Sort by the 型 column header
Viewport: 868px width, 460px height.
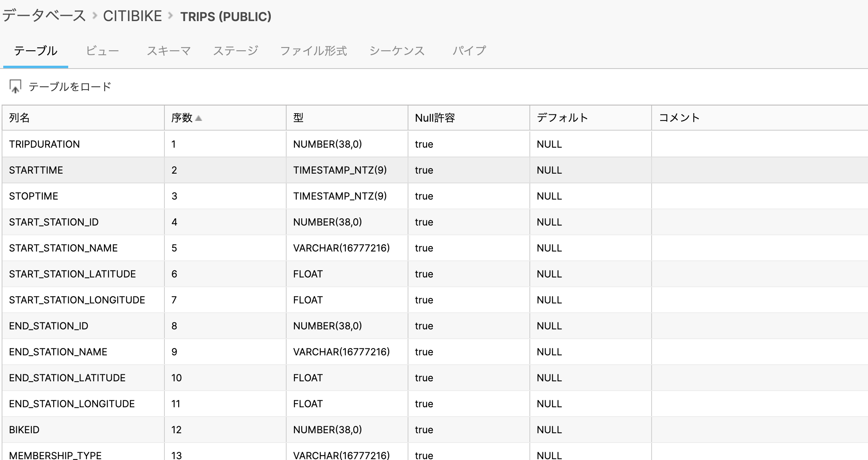[298, 118]
